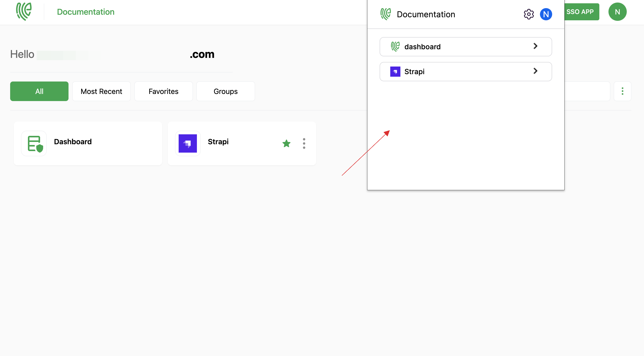Screen dimensions: 644x356
Task: Click the SSO APP button
Action: 582,12
